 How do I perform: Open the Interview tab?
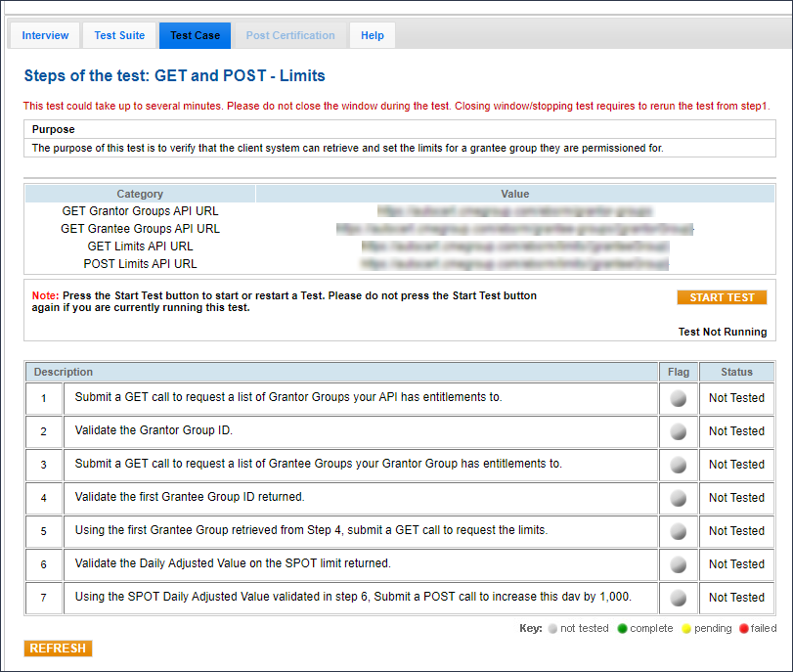point(45,35)
